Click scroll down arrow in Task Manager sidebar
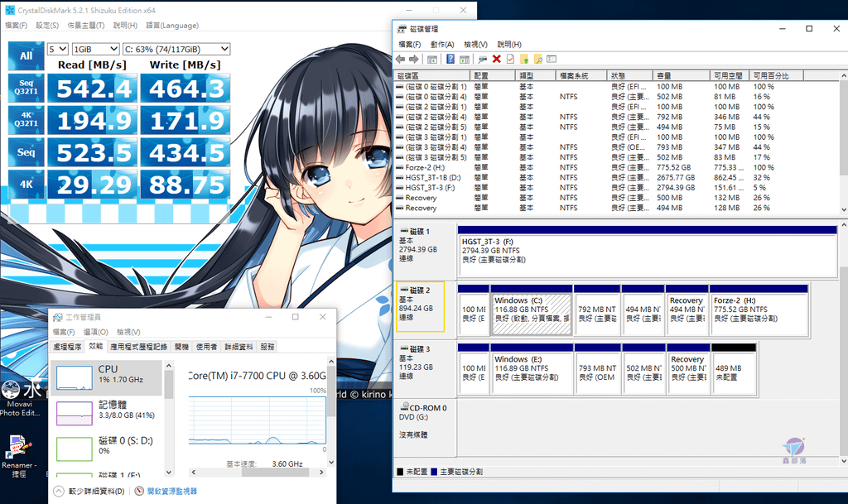Screen dimensions: 848x504 169,472
